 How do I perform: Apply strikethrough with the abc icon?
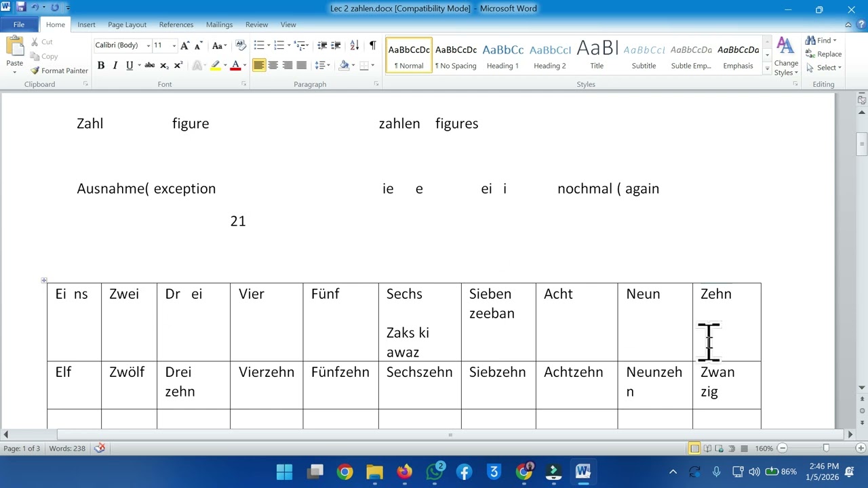(x=150, y=65)
